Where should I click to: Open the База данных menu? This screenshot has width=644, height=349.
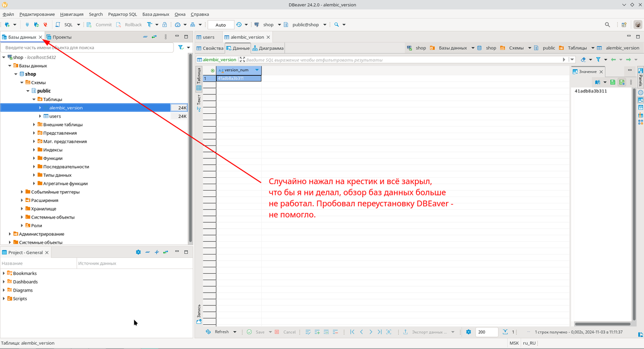[x=156, y=14]
